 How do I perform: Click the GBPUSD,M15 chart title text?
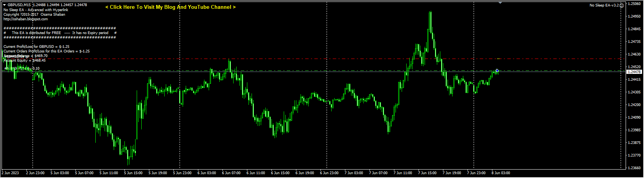[20, 5]
